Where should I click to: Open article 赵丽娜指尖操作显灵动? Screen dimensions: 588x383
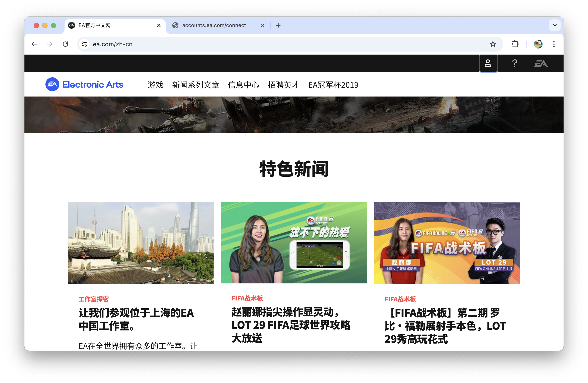click(x=291, y=325)
